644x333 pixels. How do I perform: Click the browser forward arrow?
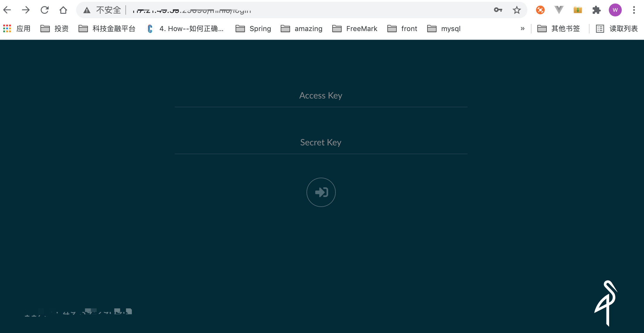point(26,10)
